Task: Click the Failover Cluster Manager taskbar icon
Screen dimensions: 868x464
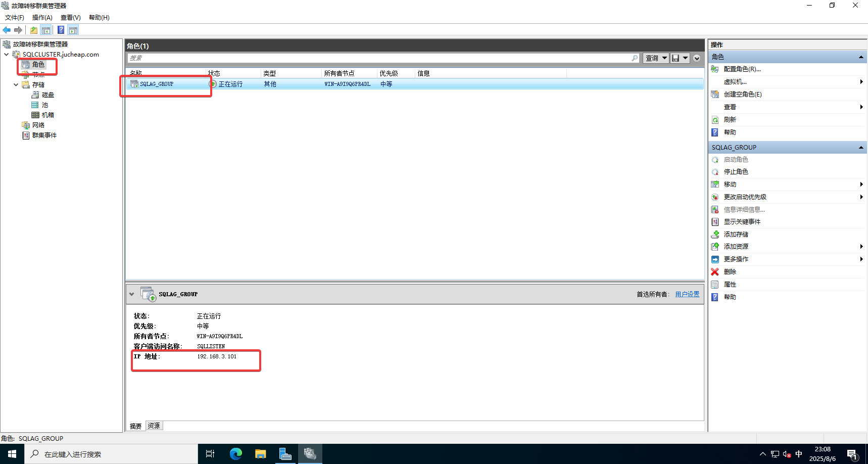Action: point(310,454)
